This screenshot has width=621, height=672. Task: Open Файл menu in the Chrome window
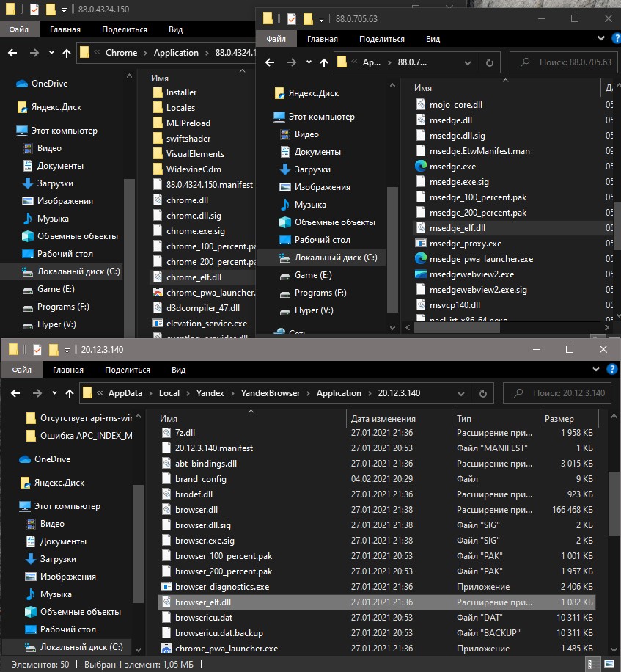tap(19, 29)
